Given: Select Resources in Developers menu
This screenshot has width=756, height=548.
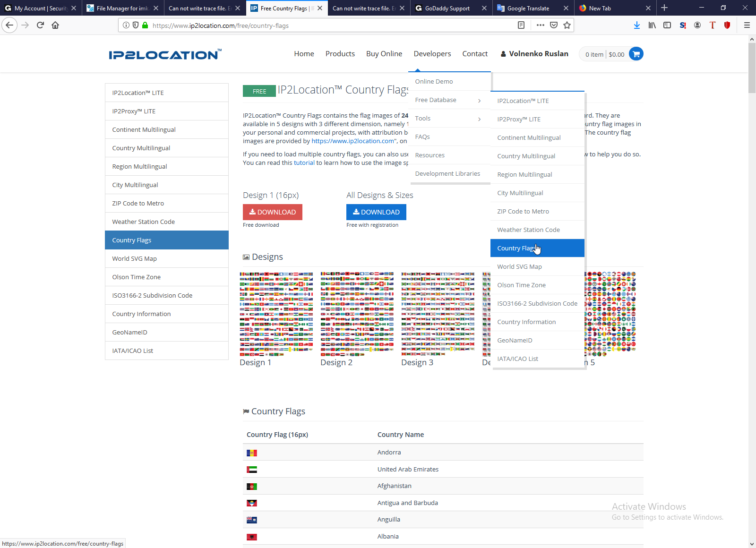Looking at the screenshot, I should [x=449, y=155].
